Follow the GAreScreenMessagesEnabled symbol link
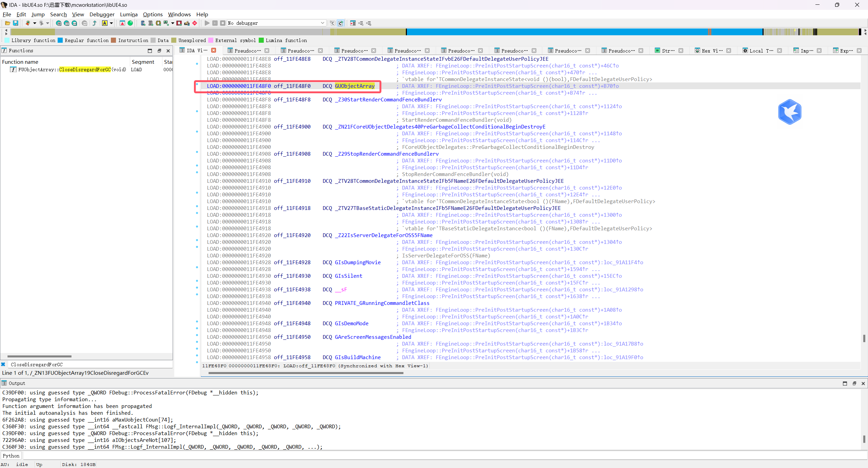Viewport: 868px width, 468px height. tap(373, 337)
